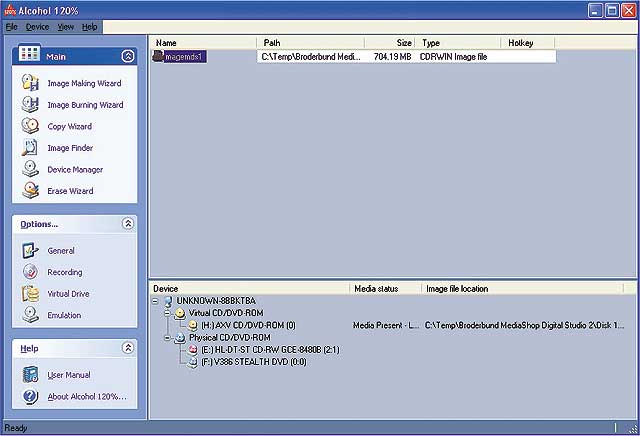Click the User Manual book icon

(x=30, y=374)
